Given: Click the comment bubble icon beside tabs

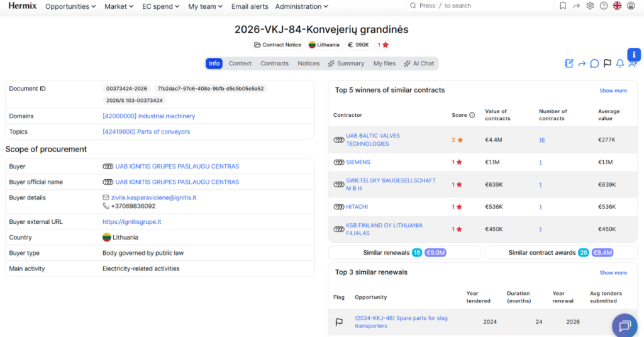Looking at the screenshot, I should coord(594,64).
